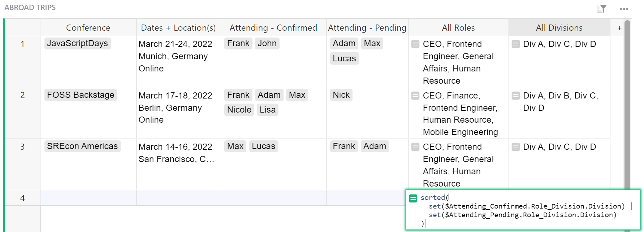644x232 pixels.
Task: Click formula icon in row 3 All Divisions
Action: pyautogui.click(x=516, y=147)
